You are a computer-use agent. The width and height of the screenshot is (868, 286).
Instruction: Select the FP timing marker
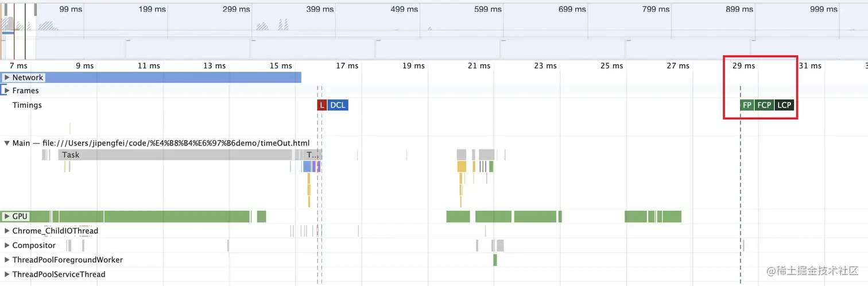(x=747, y=105)
